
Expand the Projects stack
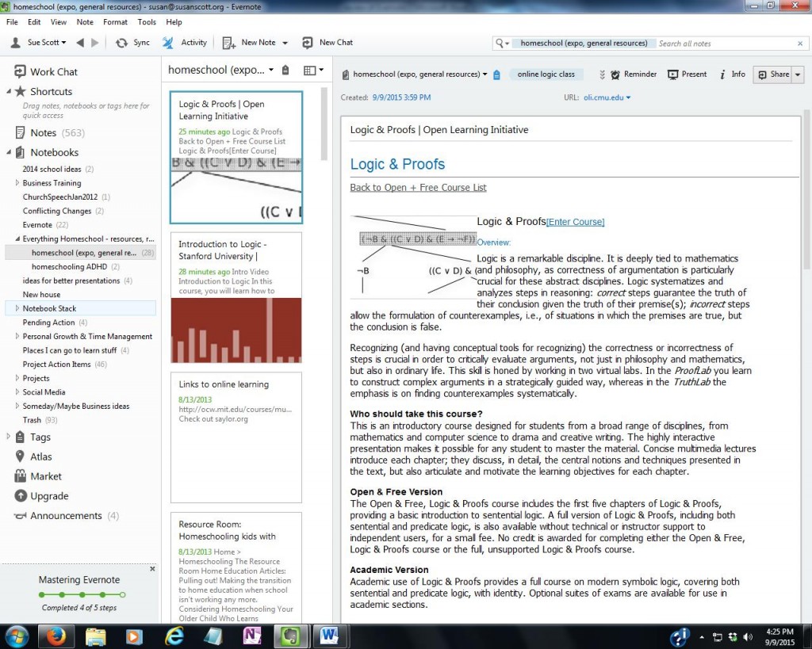[x=17, y=378]
